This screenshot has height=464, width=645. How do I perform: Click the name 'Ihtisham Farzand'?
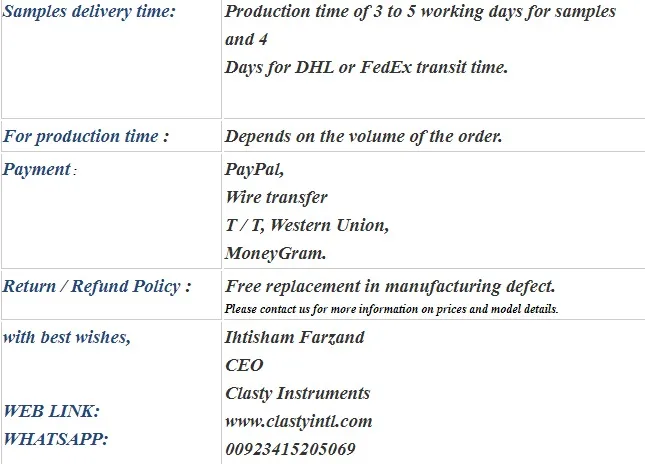point(295,337)
